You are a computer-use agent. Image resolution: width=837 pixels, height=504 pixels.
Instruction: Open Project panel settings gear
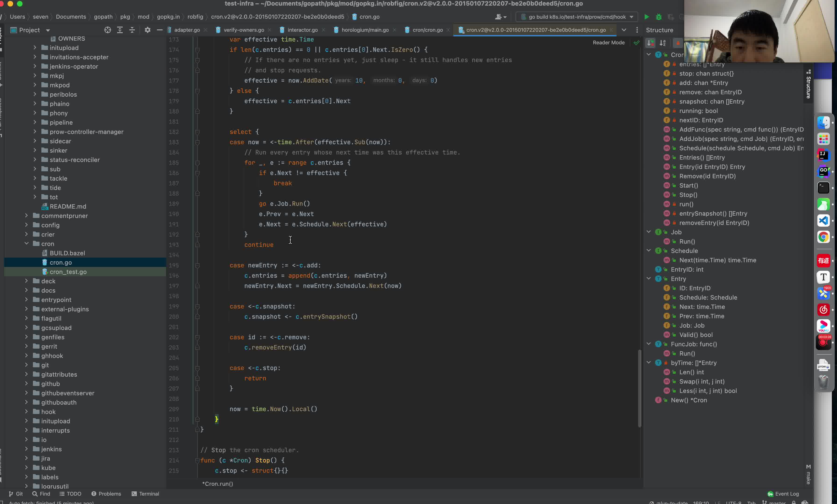tap(147, 30)
